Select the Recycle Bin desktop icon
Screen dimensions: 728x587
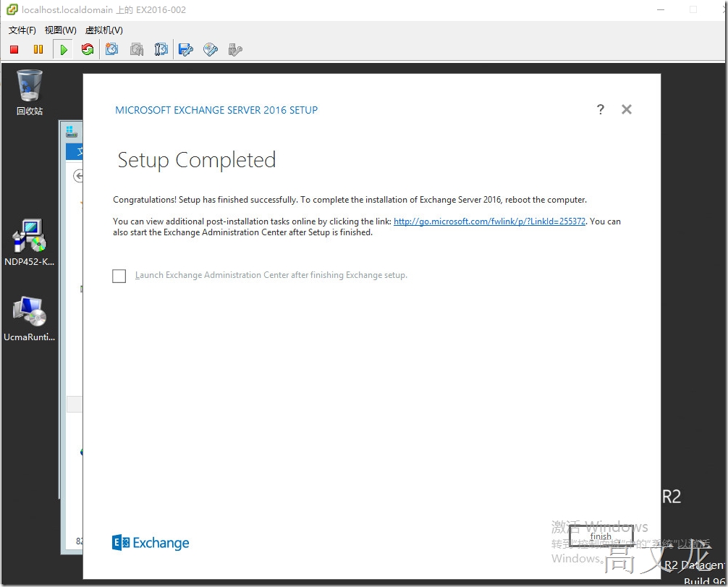pyautogui.click(x=29, y=92)
